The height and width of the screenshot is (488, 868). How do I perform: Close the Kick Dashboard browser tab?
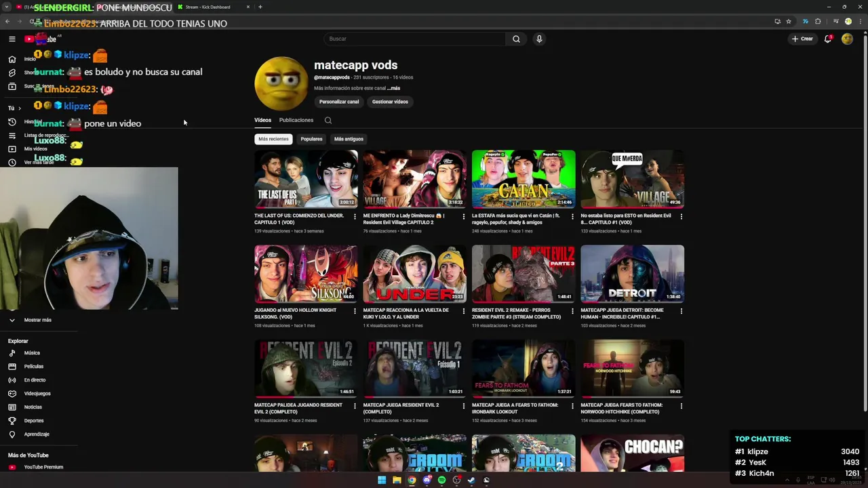[x=248, y=7]
